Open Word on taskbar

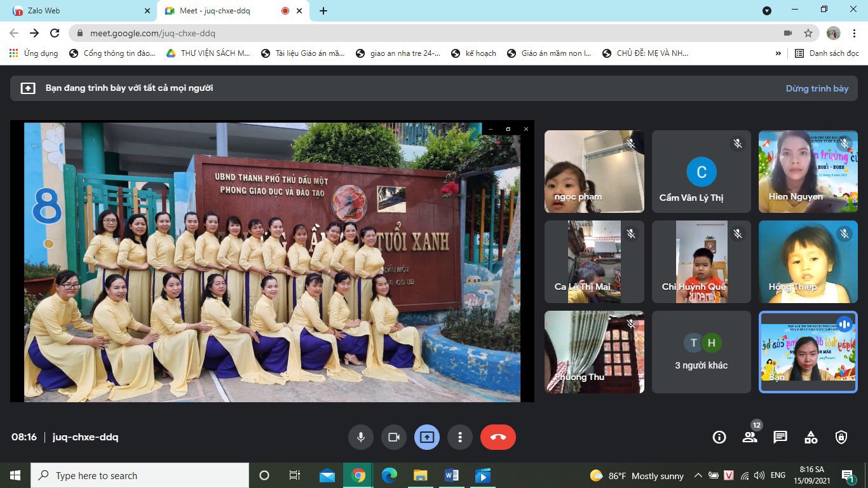point(452,475)
